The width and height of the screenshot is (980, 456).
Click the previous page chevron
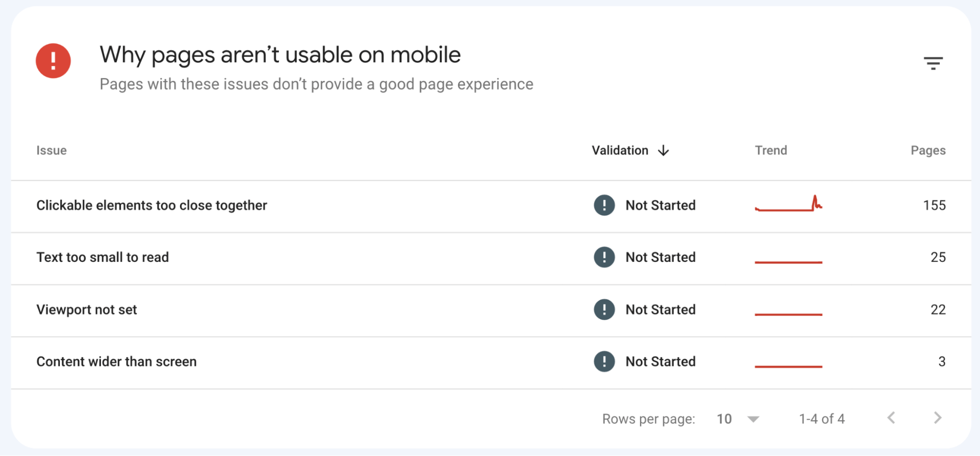point(892,418)
